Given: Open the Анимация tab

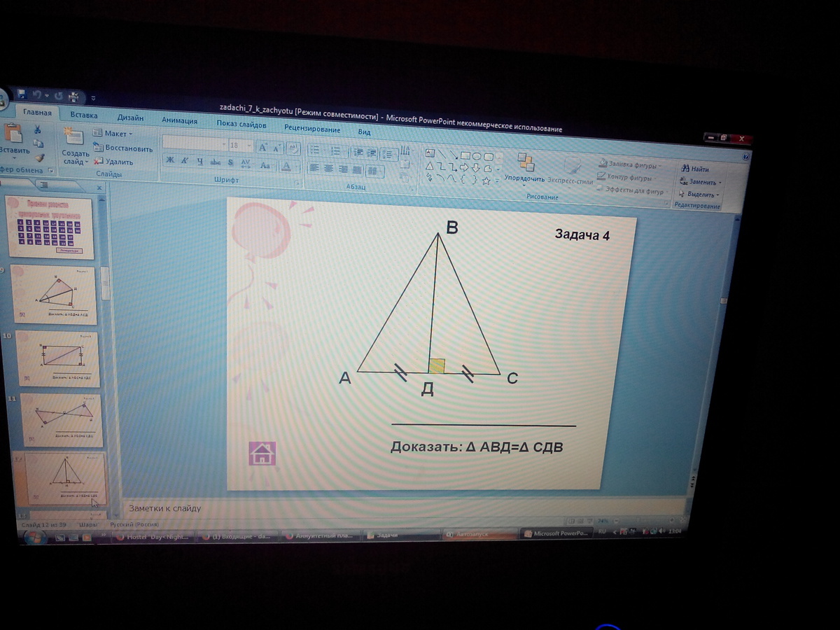Looking at the screenshot, I should pyautogui.click(x=180, y=120).
